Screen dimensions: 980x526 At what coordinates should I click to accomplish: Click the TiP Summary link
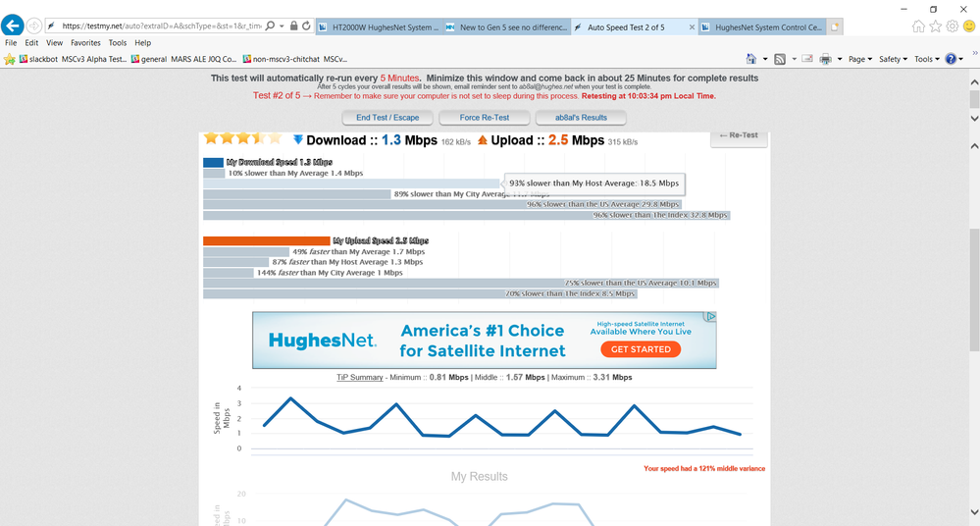click(x=357, y=377)
